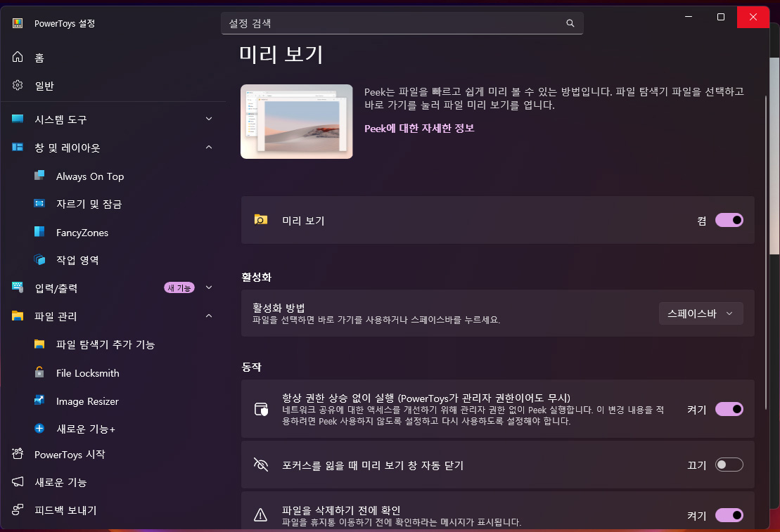Viewport: 780px width, 532px height.
Task: Disable the always run non-elevated toggle
Action: point(729,409)
